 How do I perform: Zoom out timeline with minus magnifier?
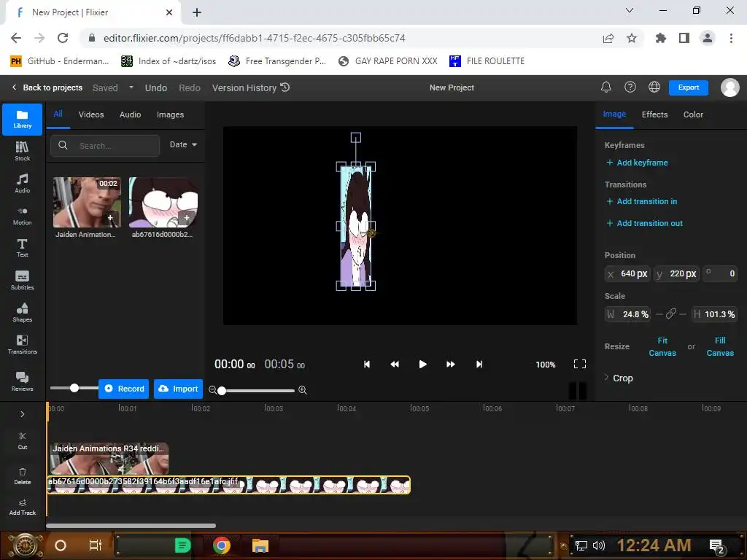pyautogui.click(x=212, y=390)
